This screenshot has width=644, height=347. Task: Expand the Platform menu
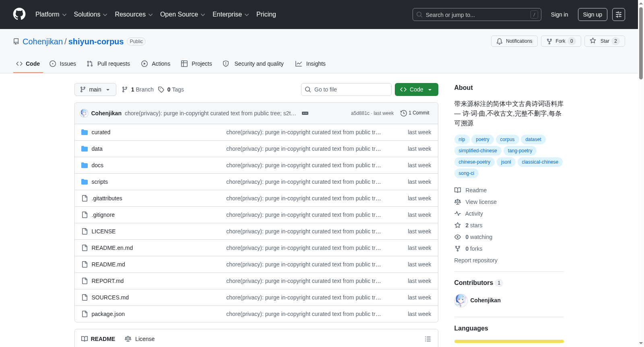click(51, 15)
